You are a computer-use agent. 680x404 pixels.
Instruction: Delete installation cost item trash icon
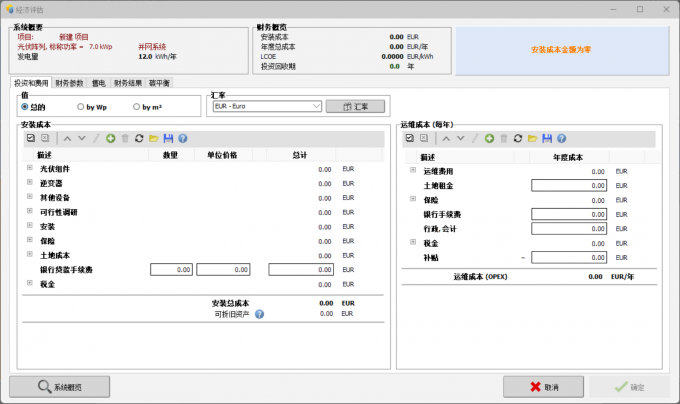125,139
